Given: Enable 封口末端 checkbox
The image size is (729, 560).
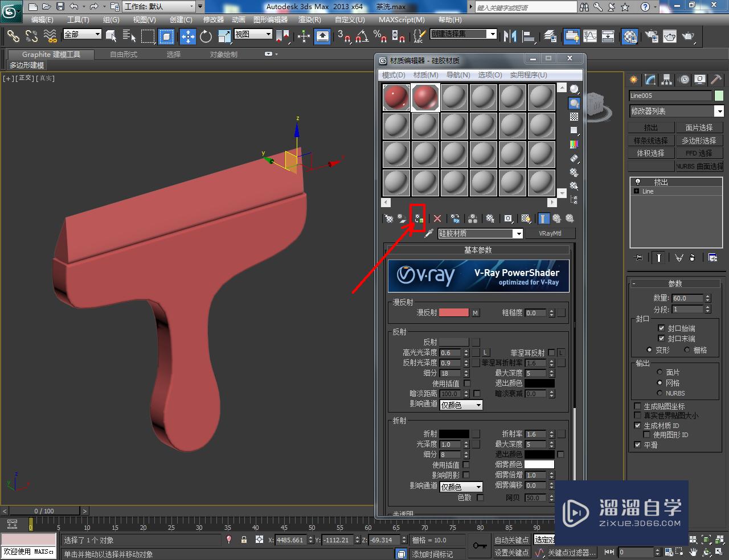Looking at the screenshot, I should click(x=661, y=339).
